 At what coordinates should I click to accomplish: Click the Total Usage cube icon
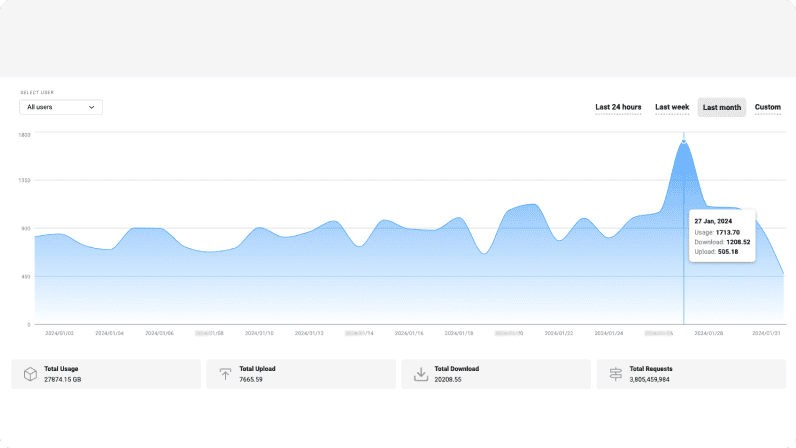[30, 374]
